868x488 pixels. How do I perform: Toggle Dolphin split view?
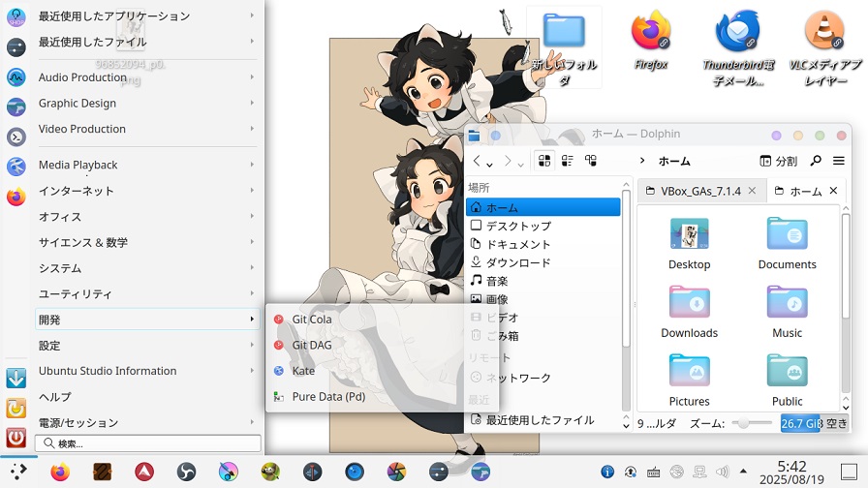778,161
